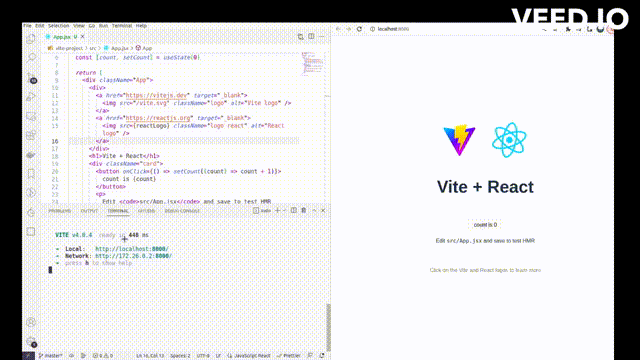Open the master branch picker in status bar
The width and height of the screenshot is (640, 360).
51,356
